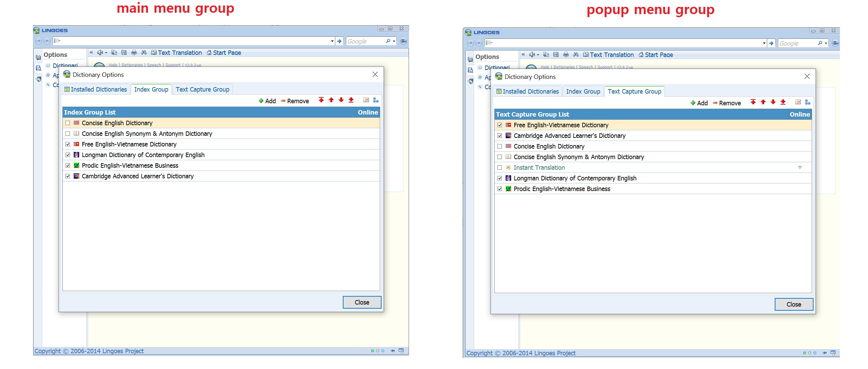Open the search box dropdown in main menu group window
The width and height of the screenshot is (868, 369).
[x=332, y=41]
